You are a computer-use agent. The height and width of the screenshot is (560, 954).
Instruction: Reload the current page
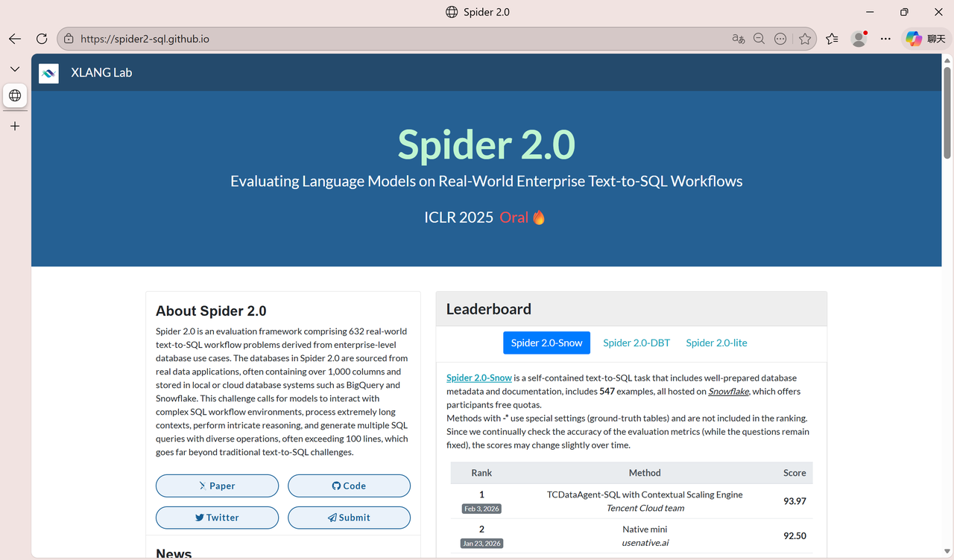click(x=42, y=39)
